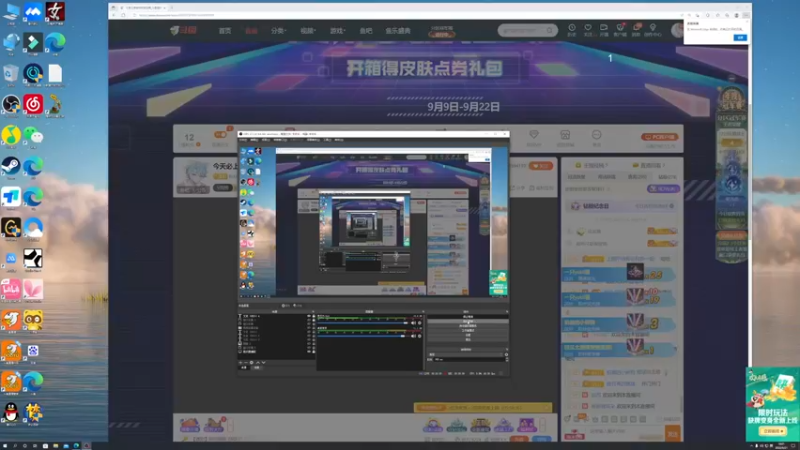Click the Windows Start button on the taskbar
The height and width of the screenshot is (450, 800).
pos(5,446)
